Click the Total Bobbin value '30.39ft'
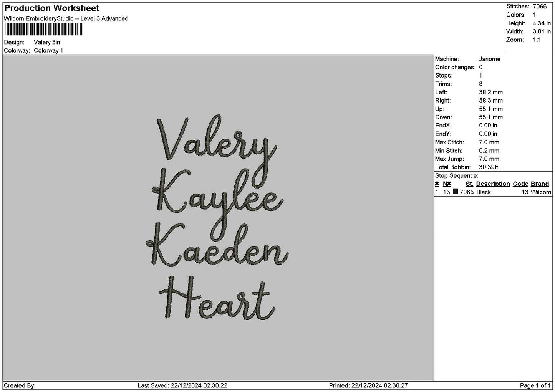 coord(489,167)
